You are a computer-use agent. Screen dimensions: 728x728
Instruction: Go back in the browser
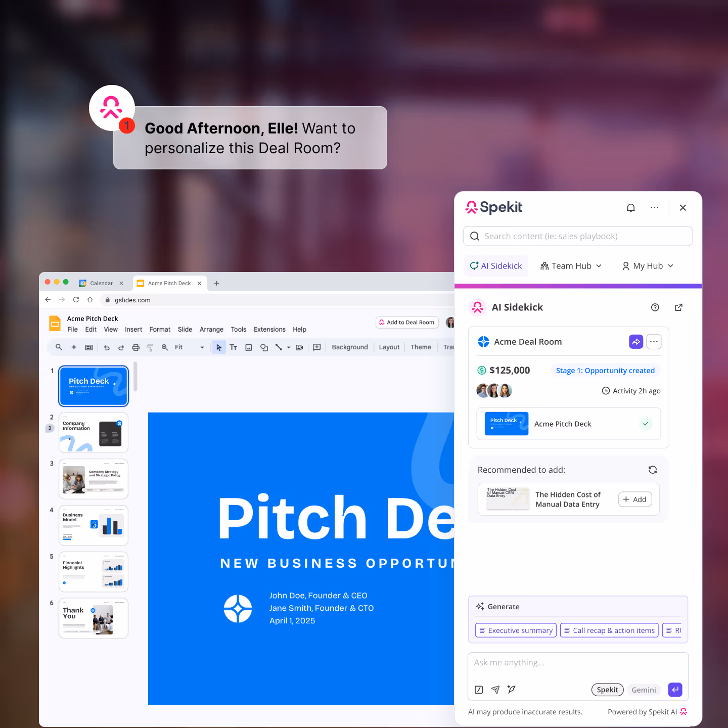coord(48,300)
